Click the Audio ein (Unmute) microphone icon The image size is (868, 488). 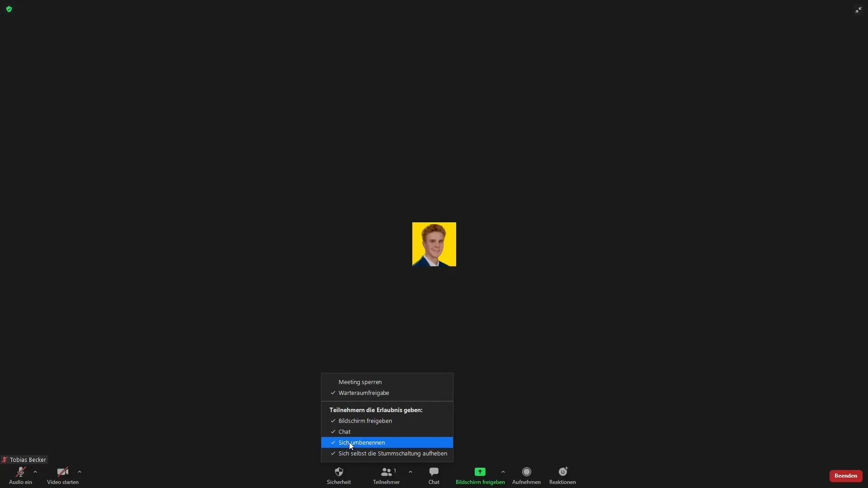(x=20, y=471)
